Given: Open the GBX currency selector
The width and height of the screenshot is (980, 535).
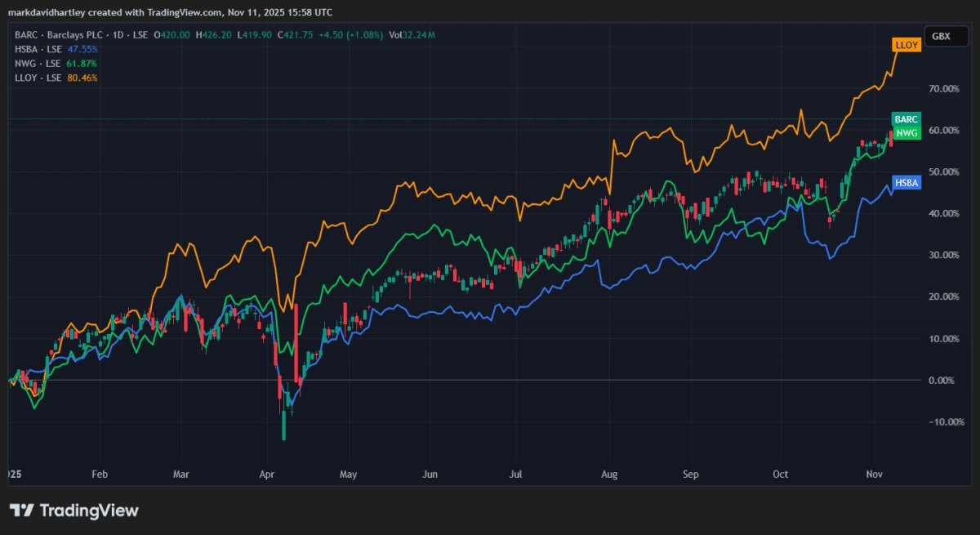Looking at the screenshot, I should tap(945, 36).
